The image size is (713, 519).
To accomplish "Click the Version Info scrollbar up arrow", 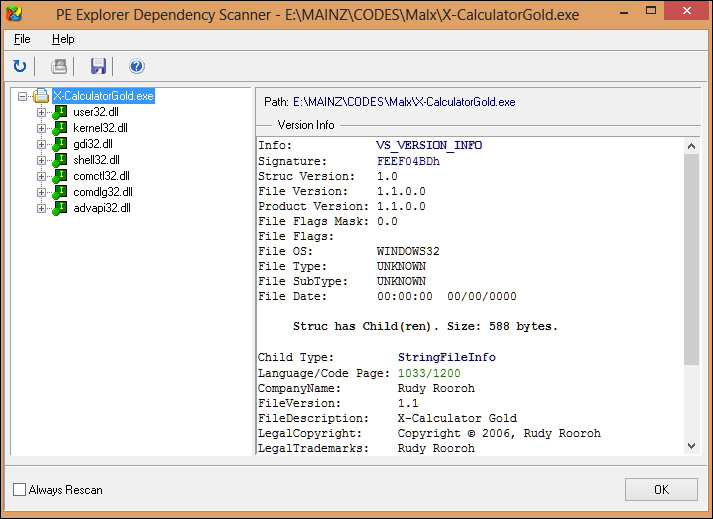I will tap(691, 146).
